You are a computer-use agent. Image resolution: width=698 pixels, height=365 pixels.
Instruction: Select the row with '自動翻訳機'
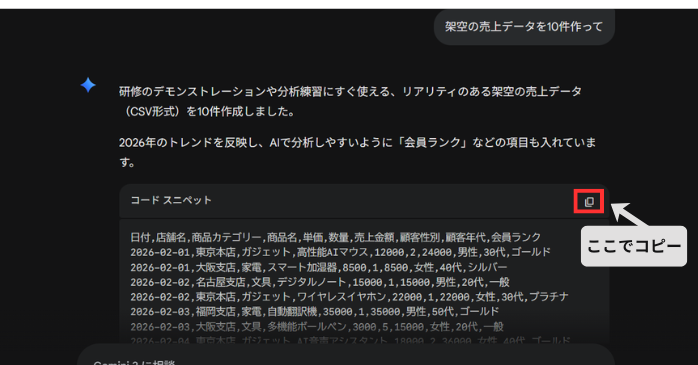(315, 312)
